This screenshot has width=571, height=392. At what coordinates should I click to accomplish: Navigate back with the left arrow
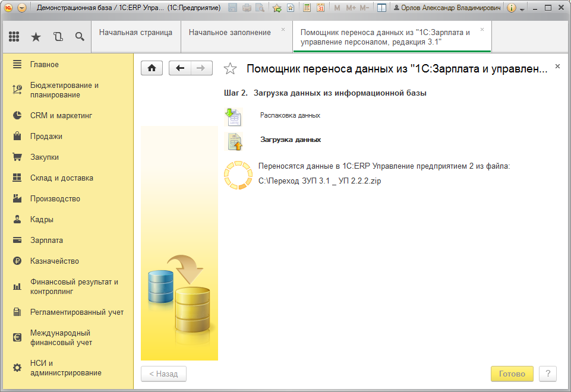[180, 68]
